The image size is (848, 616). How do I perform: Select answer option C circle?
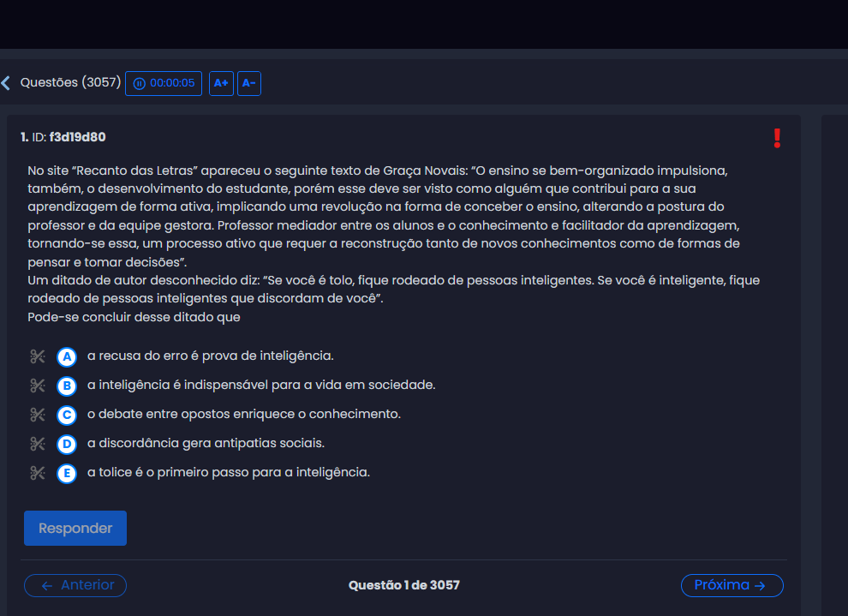pyautogui.click(x=67, y=416)
